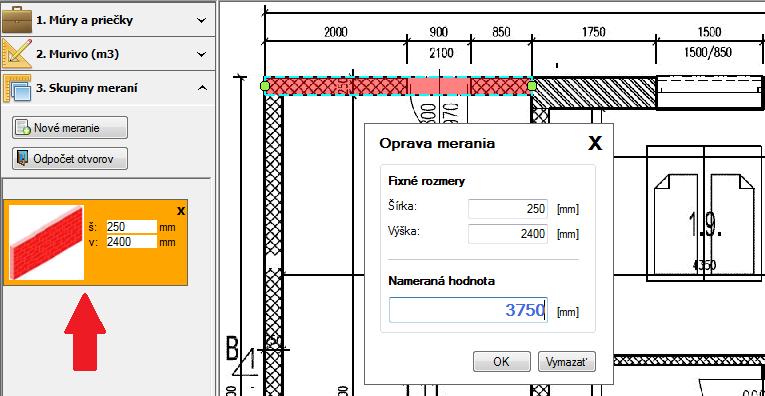The image size is (765, 396).
Task: Click the 1500/850 dimension label
Action: click(x=708, y=52)
